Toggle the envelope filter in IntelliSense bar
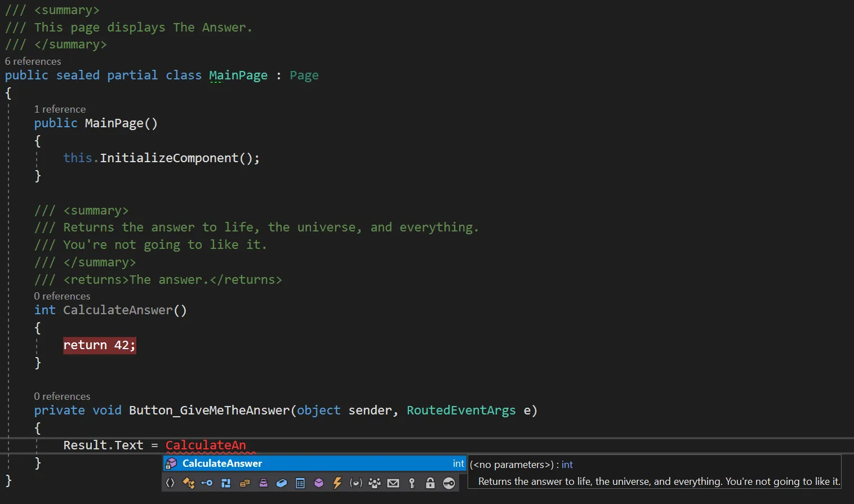The image size is (854, 504). [x=393, y=483]
